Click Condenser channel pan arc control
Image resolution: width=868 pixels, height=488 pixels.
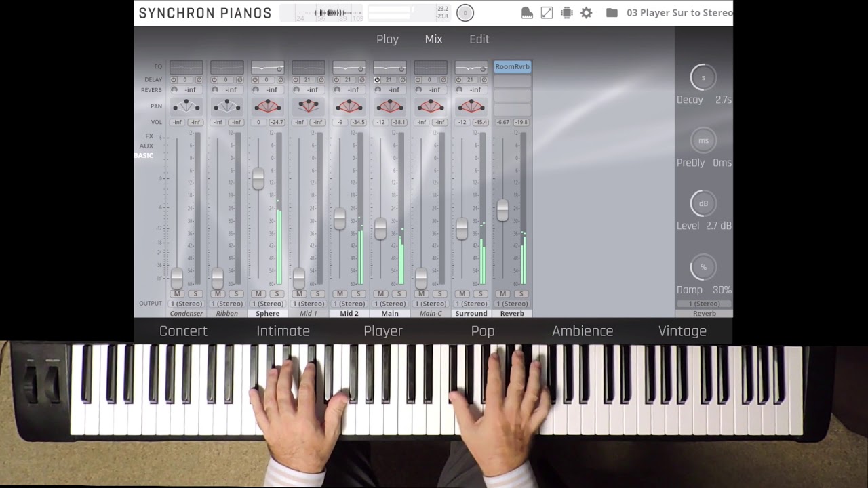pyautogui.click(x=186, y=106)
